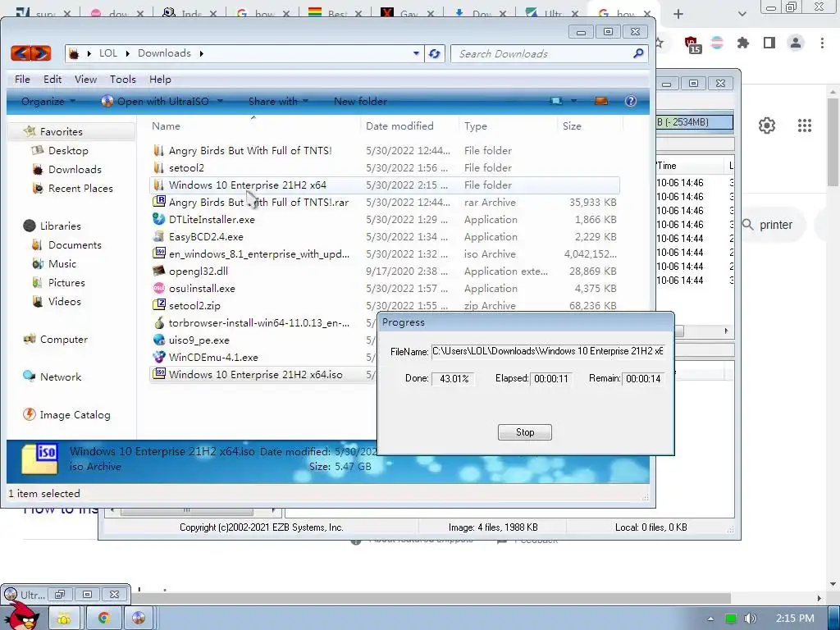Select Desktop in navigation pane
840x630 pixels.
[x=68, y=151]
